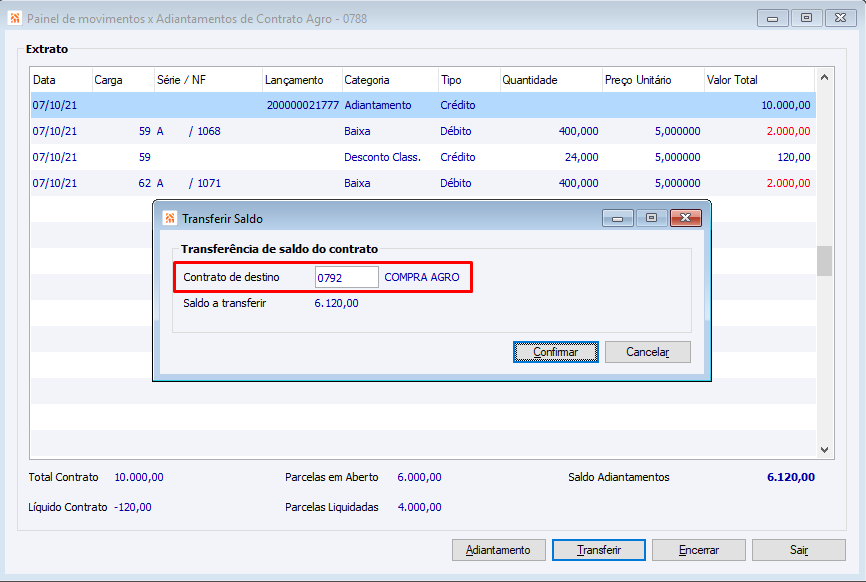Select NF 1068 in Baixa row
This screenshot has width=866, height=582.
tap(209, 131)
